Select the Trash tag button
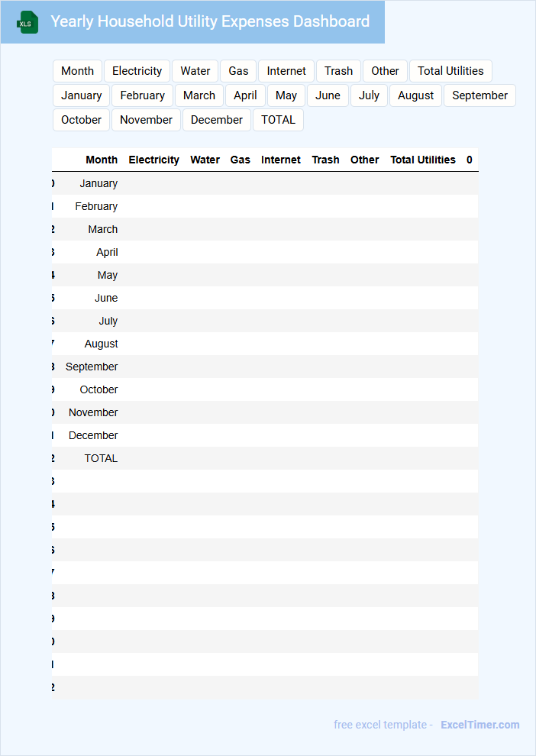The height and width of the screenshot is (756, 536). pos(338,71)
